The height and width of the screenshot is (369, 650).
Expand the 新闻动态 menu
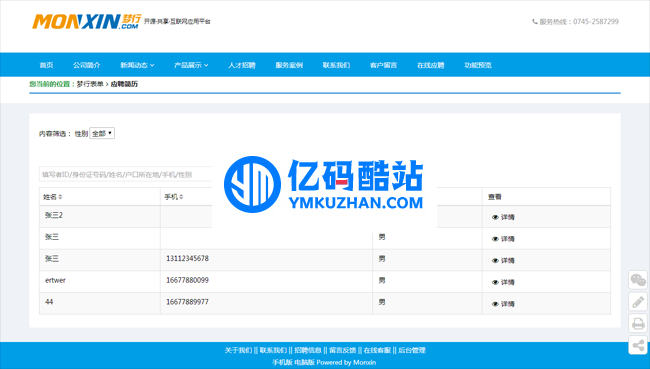(x=137, y=65)
